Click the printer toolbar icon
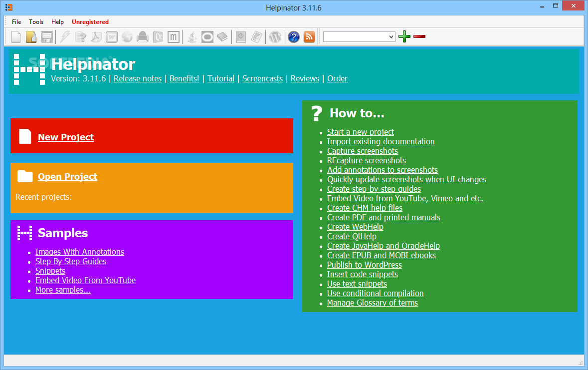 (143, 37)
